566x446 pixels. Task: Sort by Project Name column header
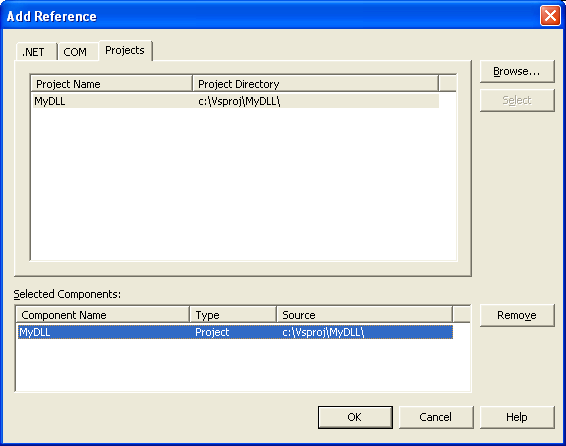112,84
